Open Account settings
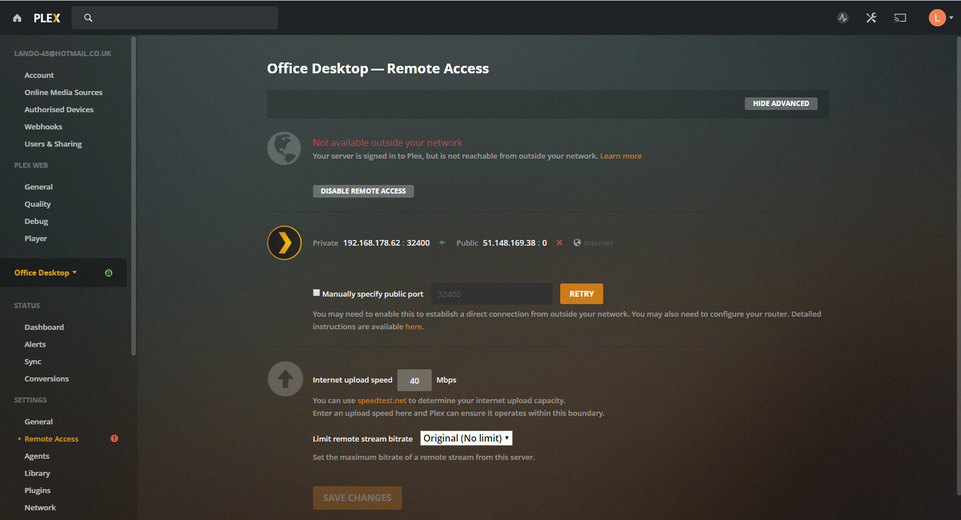 click(39, 75)
